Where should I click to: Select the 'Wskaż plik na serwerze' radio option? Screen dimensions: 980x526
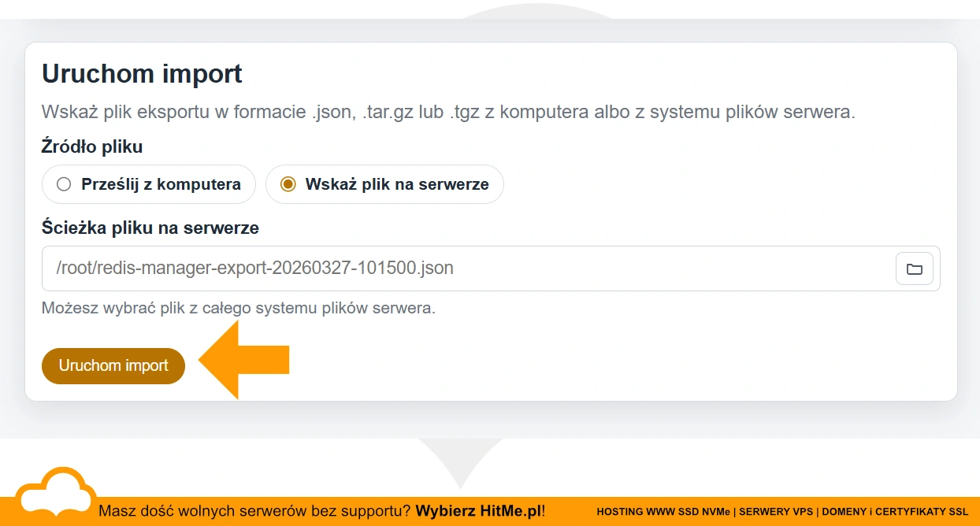pos(384,184)
